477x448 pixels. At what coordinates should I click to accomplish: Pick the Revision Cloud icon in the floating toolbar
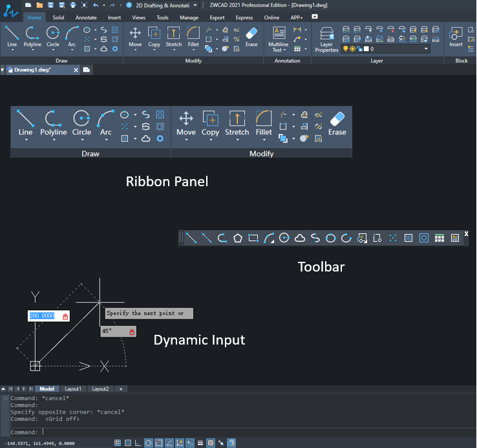click(x=300, y=238)
